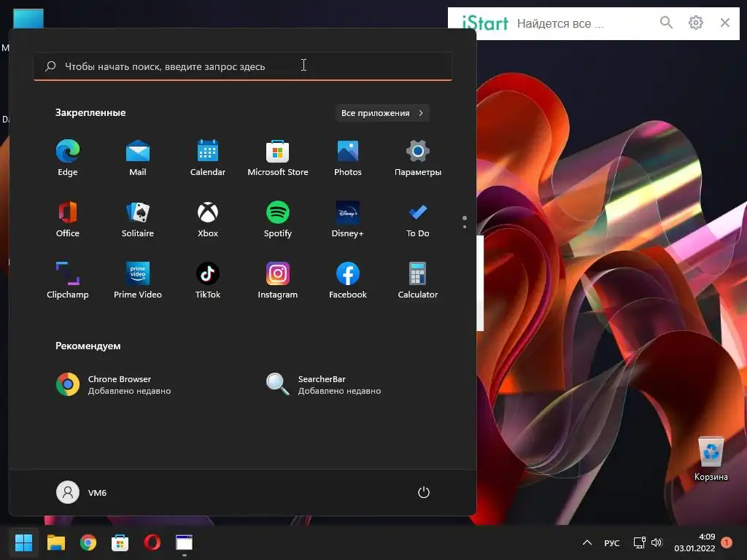Click the Windows Start button on taskbar
The width and height of the screenshot is (747, 560).
click(24, 542)
